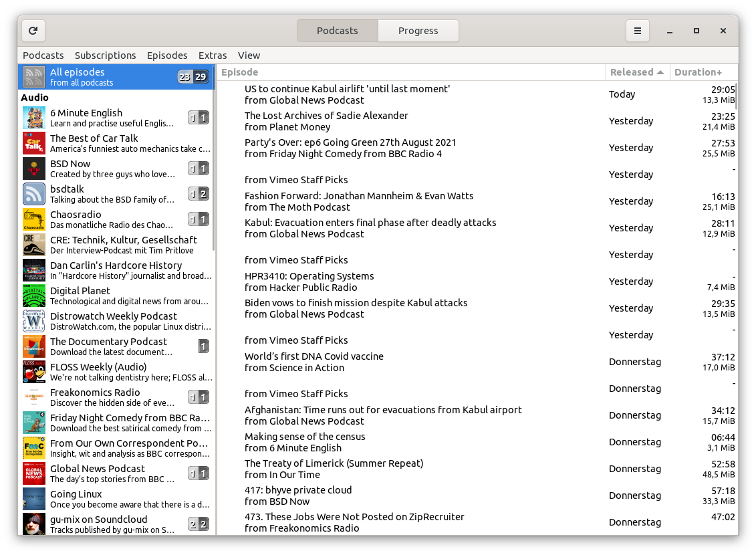The height and width of the screenshot is (555, 756).
Task: Select 'The Treaty of Limerick' episode
Action: [477, 469]
